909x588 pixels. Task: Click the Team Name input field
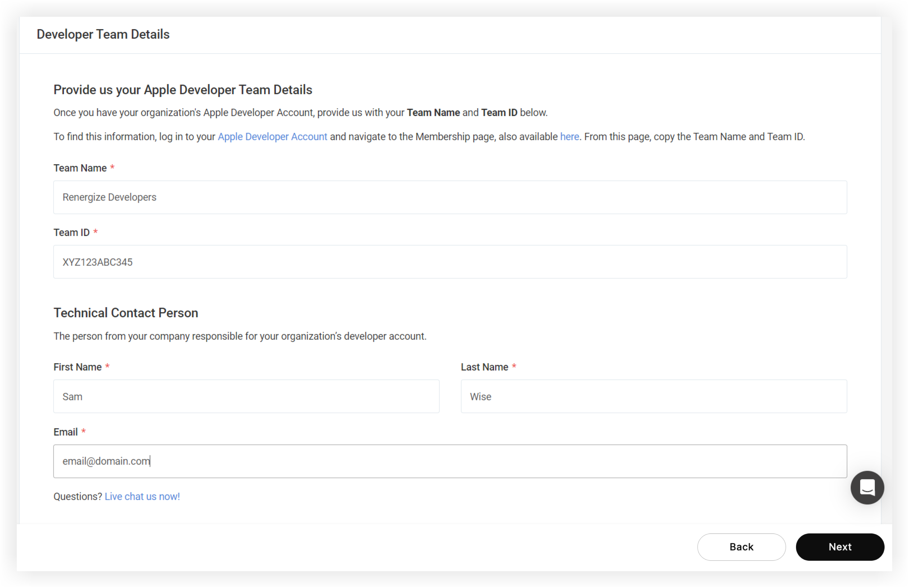(450, 197)
